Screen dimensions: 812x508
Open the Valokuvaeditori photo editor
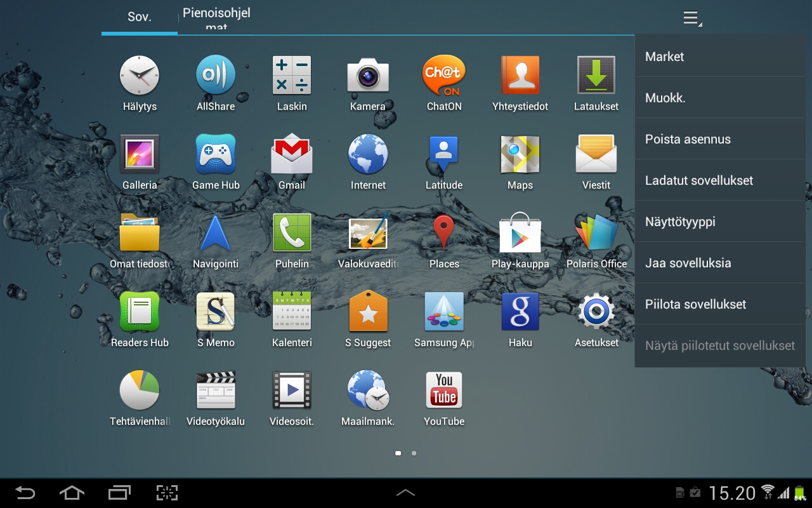[x=368, y=241]
